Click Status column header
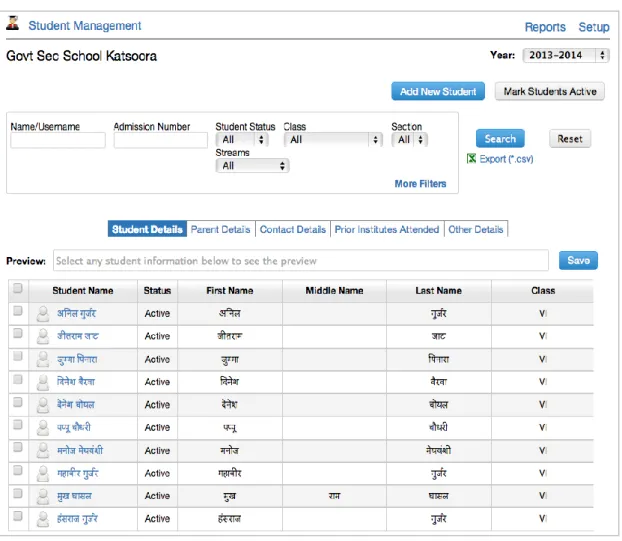The width and height of the screenshot is (622, 541). point(157,291)
